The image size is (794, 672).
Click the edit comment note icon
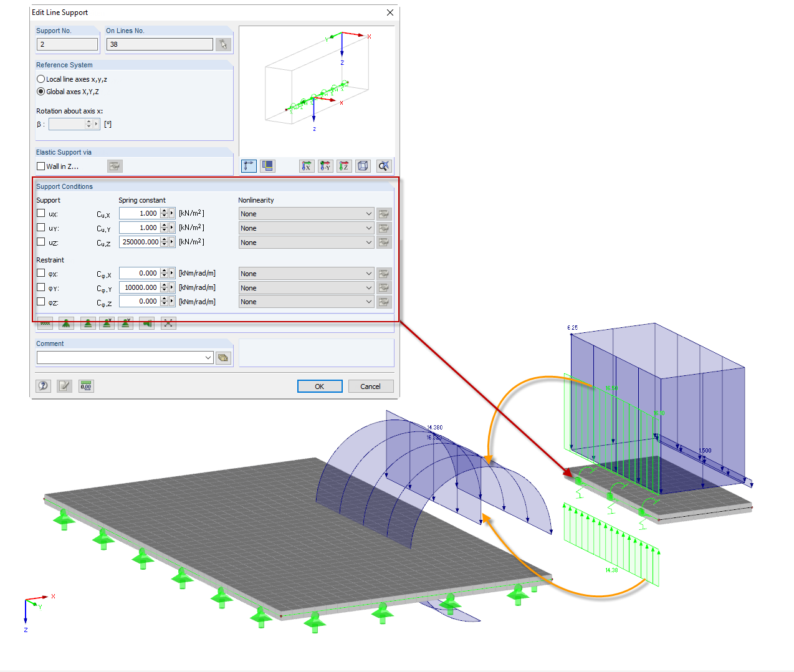[x=64, y=386]
